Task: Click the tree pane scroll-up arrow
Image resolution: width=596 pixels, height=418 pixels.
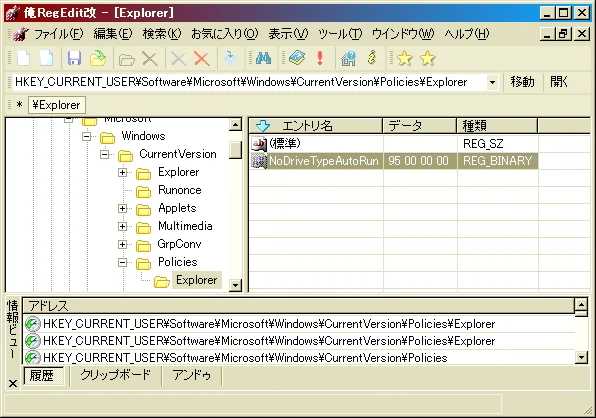Action: tap(236, 125)
